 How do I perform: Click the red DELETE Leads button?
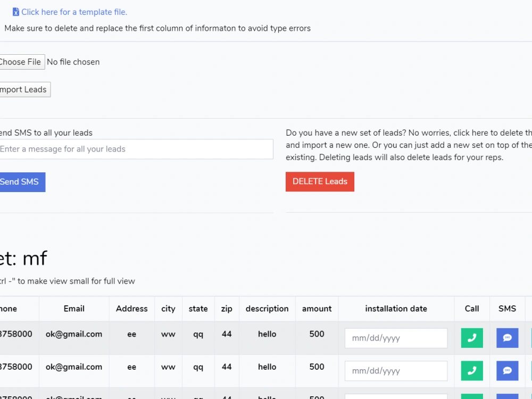coord(320,181)
